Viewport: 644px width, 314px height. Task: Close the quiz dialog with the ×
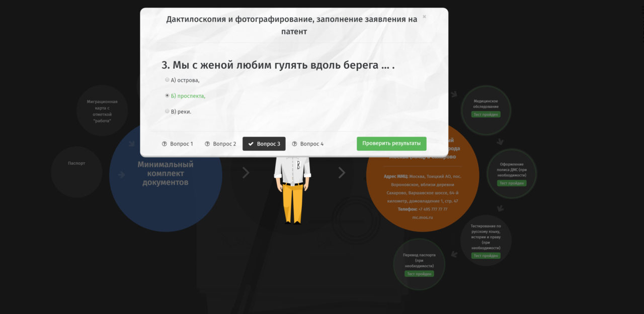(x=424, y=17)
